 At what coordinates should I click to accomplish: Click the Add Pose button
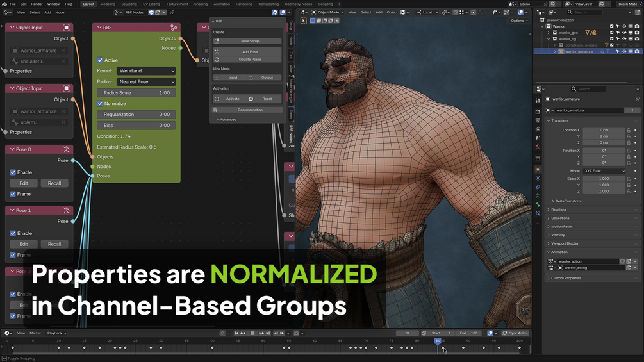point(247,52)
